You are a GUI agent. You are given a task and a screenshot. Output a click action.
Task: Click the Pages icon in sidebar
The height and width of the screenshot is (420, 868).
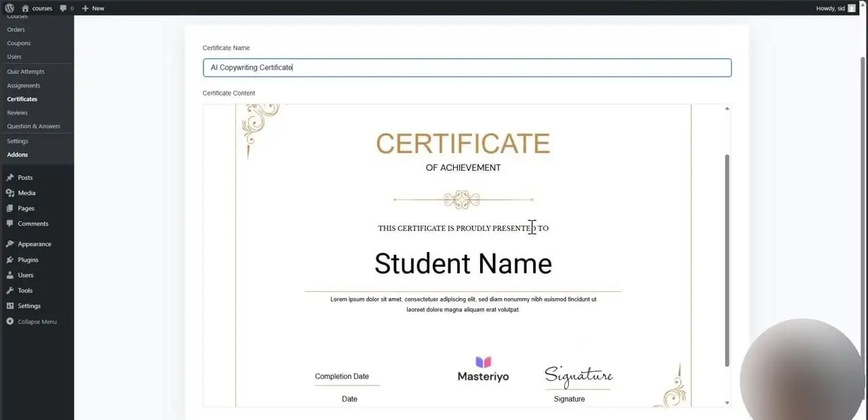(9, 209)
